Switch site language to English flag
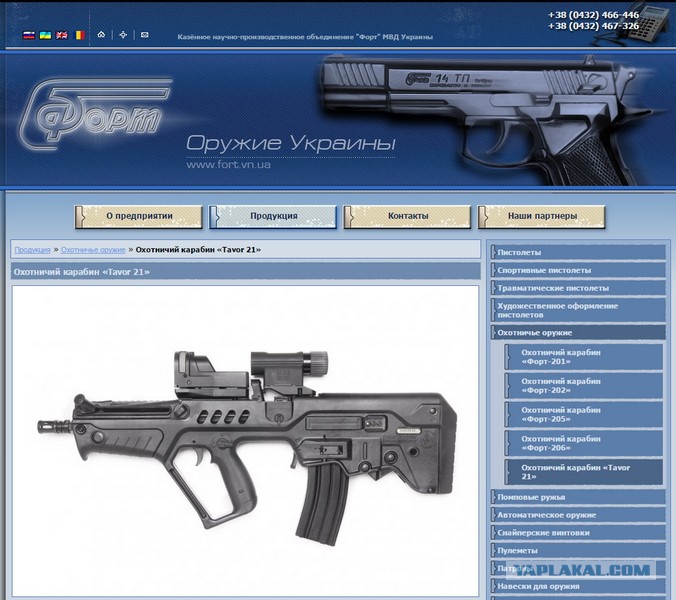676x600 pixels. click(62, 35)
